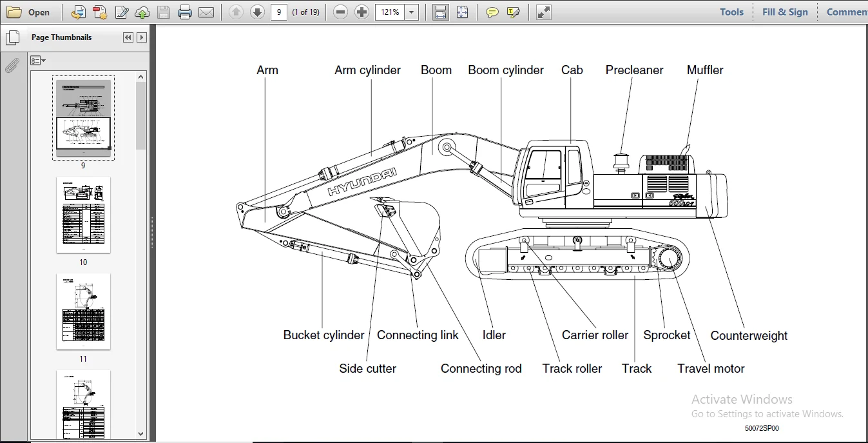Open the Fill & Sign pane
This screenshot has width=868, height=443.
(x=785, y=12)
